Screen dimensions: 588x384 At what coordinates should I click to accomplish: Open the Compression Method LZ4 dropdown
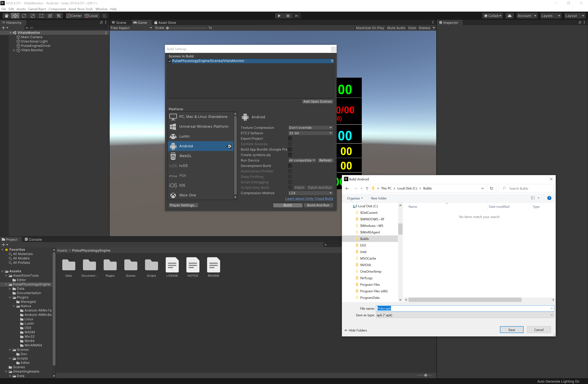click(310, 193)
